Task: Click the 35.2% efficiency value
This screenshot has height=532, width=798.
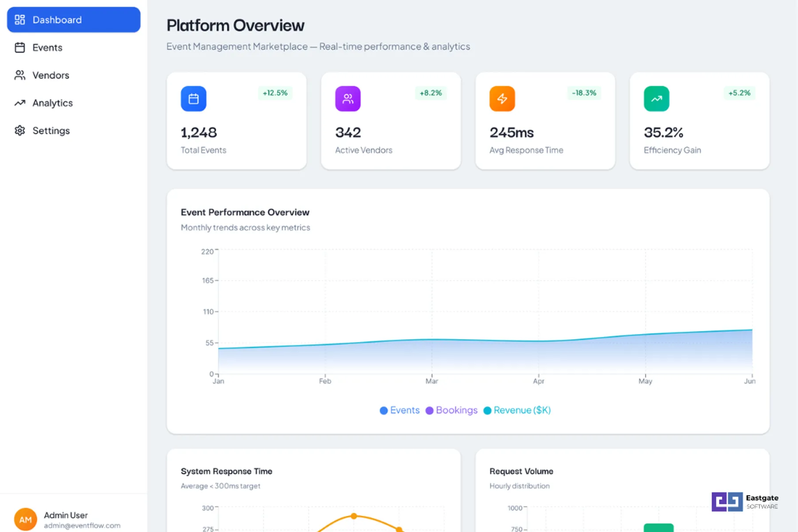Action: [664, 133]
